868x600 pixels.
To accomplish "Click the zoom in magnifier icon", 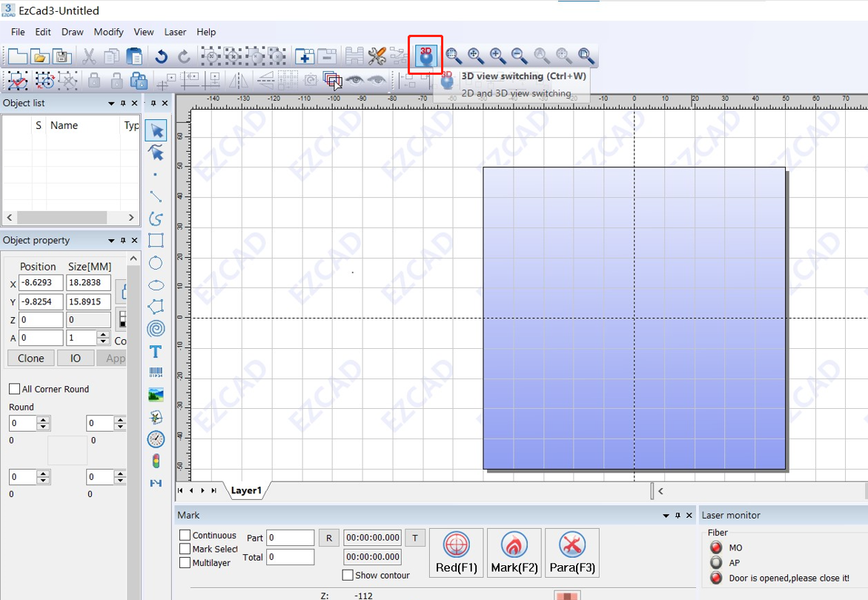I will pyautogui.click(x=497, y=56).
